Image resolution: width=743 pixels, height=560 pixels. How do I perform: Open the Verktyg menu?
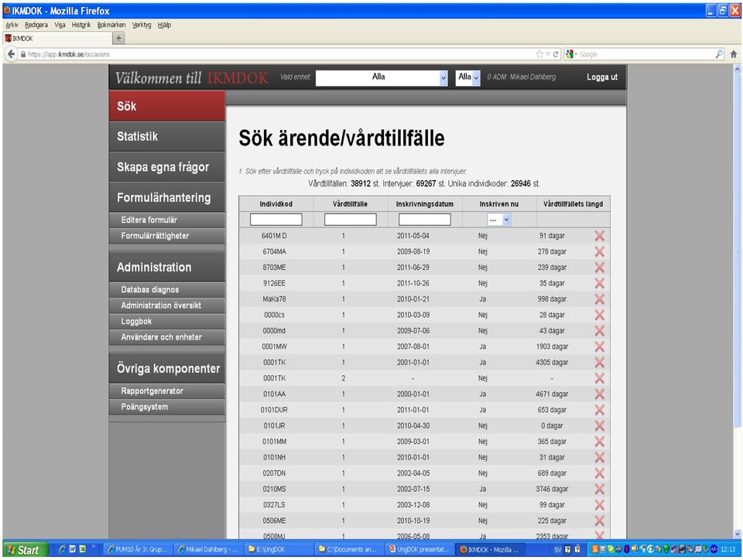[x=142, y=25]
